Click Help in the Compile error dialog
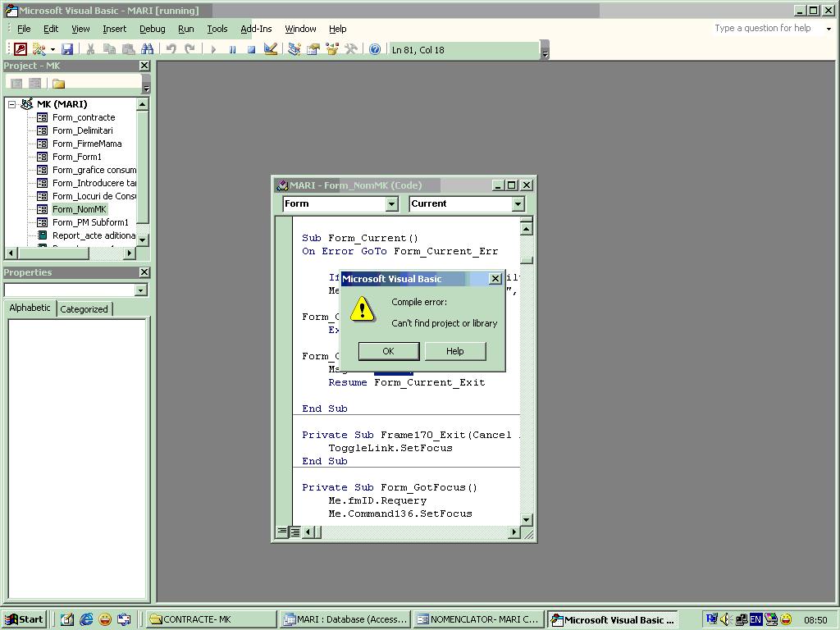This screenshot has height=630, width=840. 454,351
